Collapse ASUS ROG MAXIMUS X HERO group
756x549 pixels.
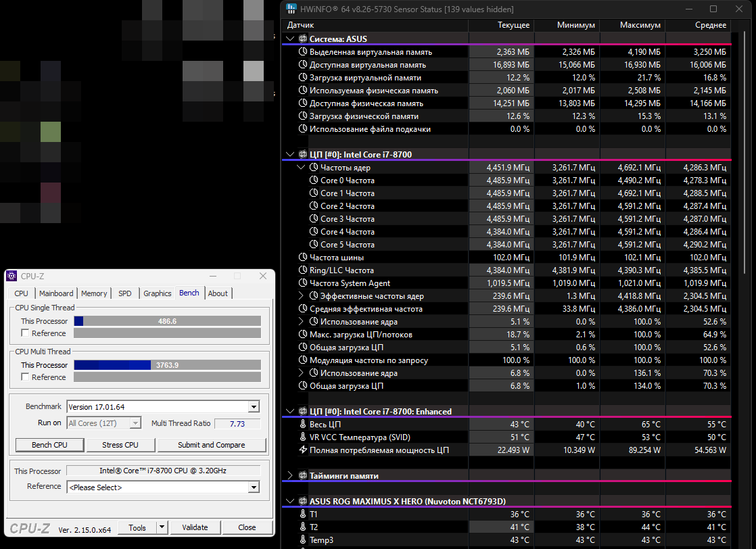[x=290, y=501]
